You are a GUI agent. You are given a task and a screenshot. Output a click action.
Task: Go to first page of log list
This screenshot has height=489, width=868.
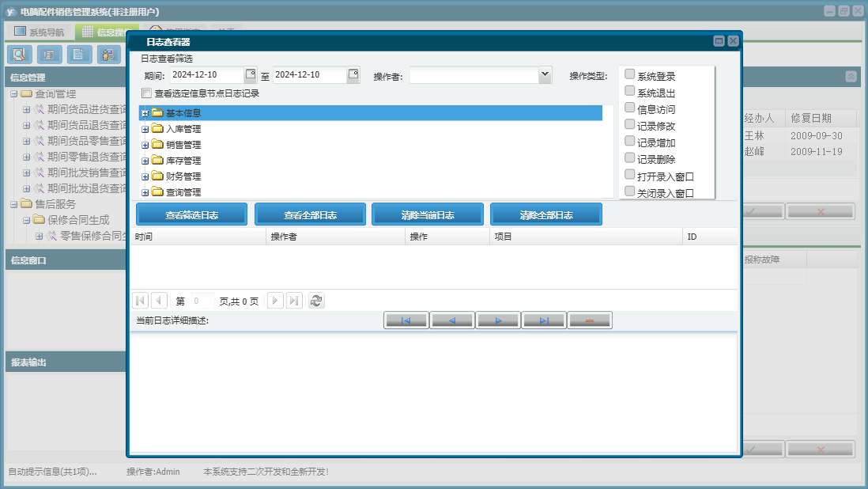coord(140,301)
